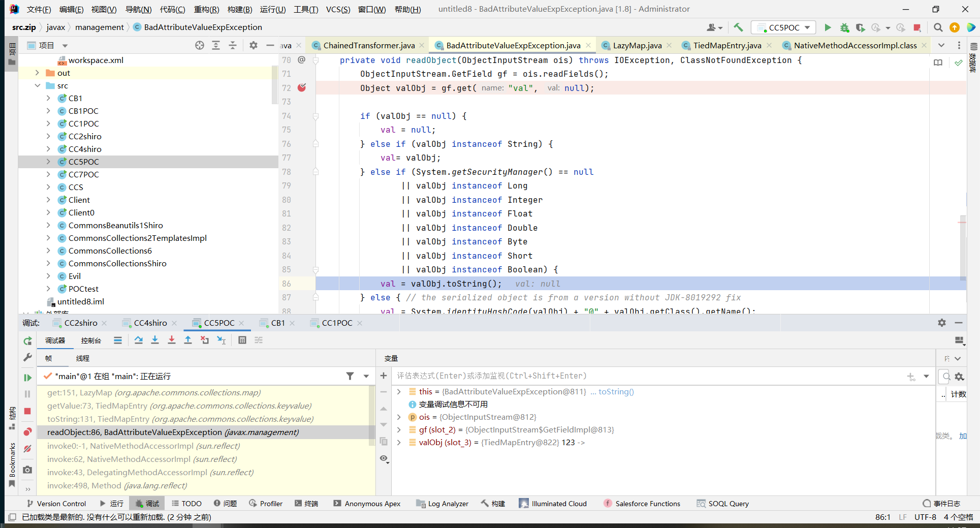Step into with the blue down arrow
980x528 pixels.
pos(155,340)
